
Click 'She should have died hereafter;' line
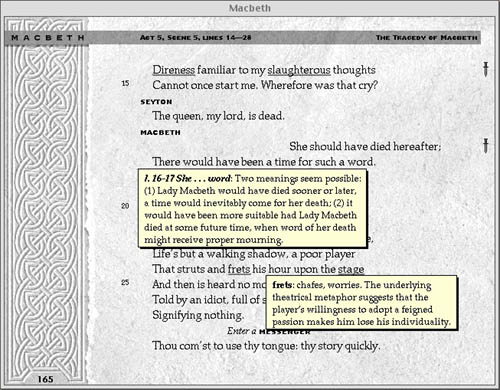pos(365,146)
